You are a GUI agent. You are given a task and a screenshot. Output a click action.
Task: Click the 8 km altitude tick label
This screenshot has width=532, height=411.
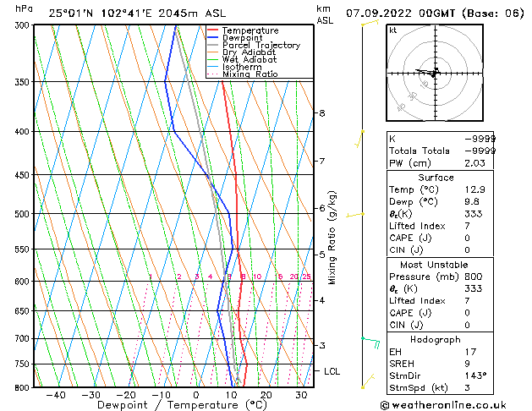pos(322,113)
